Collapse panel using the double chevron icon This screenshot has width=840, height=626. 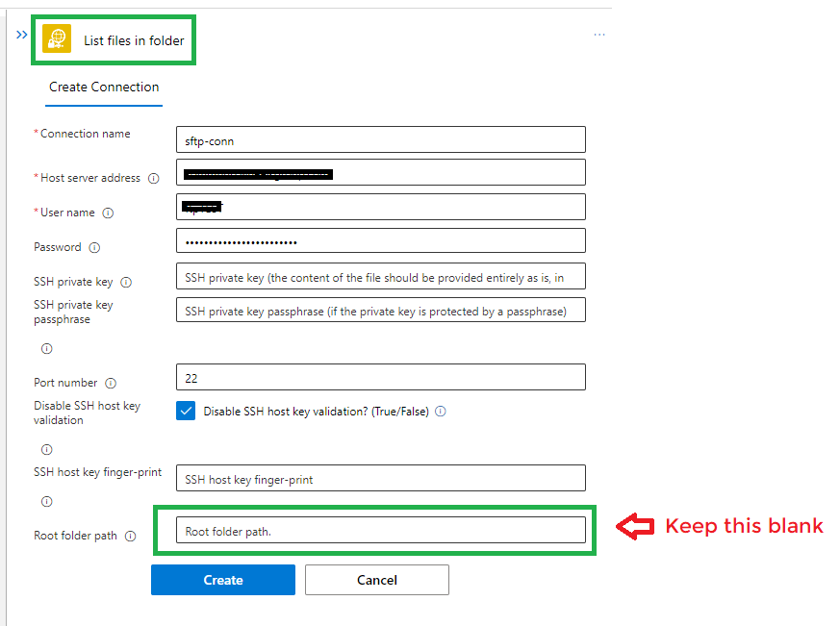click(x=21, y=35)
